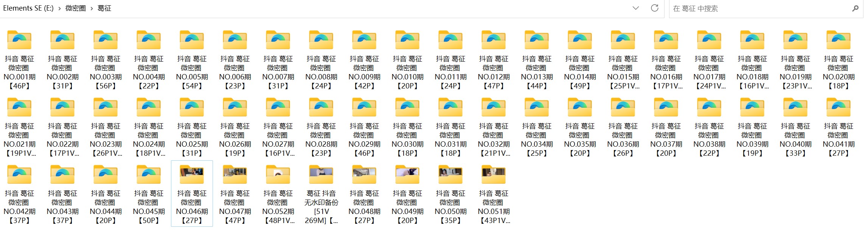Screen dimensions: 868x237
Task: Expand the chevron after Elements SE (E:)
Action: pyautogui.click(x=59, y=8)
